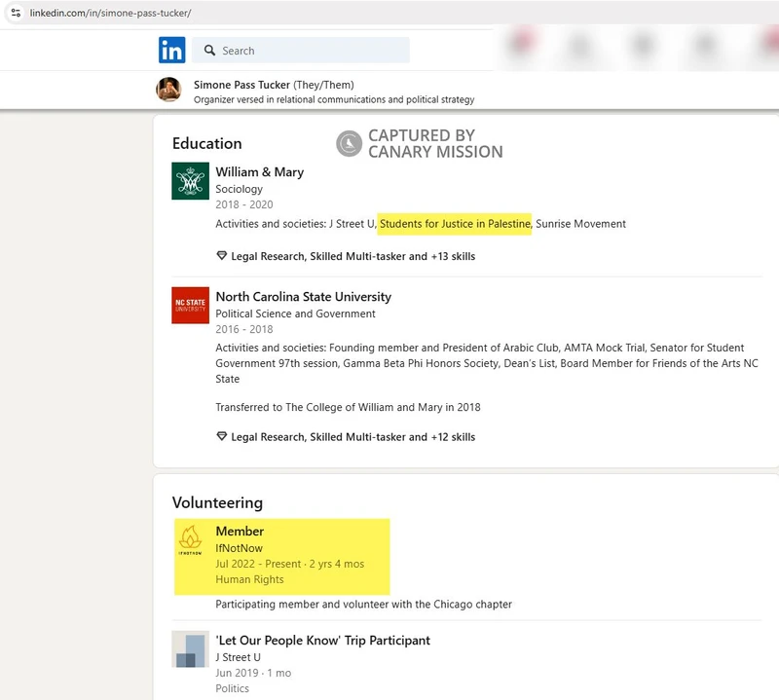Screen dimensions: 779x700
Task: Click Human Rights cause label
Action: 249,579
